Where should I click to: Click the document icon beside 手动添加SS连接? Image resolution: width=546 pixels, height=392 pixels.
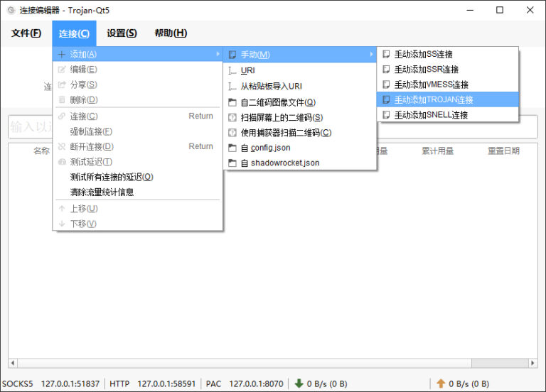click(x=386, y=54)
